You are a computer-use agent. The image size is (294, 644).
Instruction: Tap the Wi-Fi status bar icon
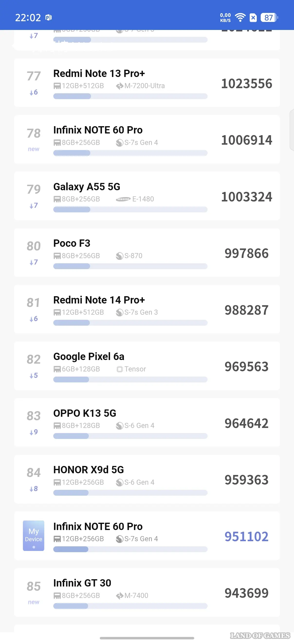coord(240,18)
